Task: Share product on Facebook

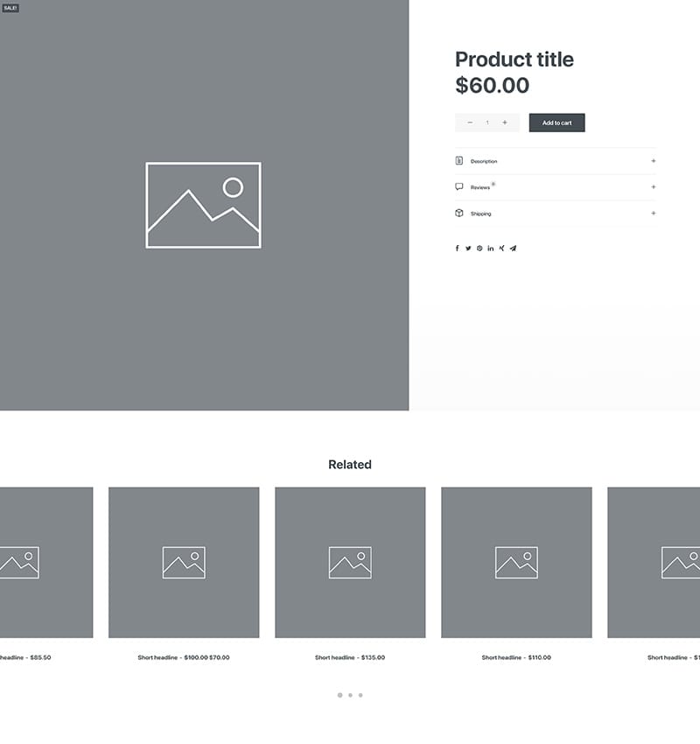Action: 457,249
